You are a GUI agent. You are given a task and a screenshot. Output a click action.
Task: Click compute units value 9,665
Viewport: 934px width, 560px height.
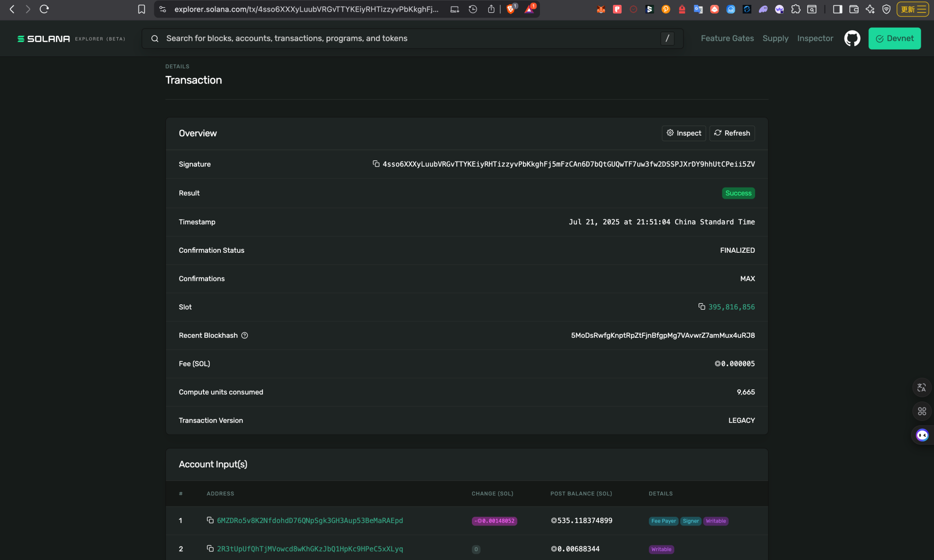(746, 392)
